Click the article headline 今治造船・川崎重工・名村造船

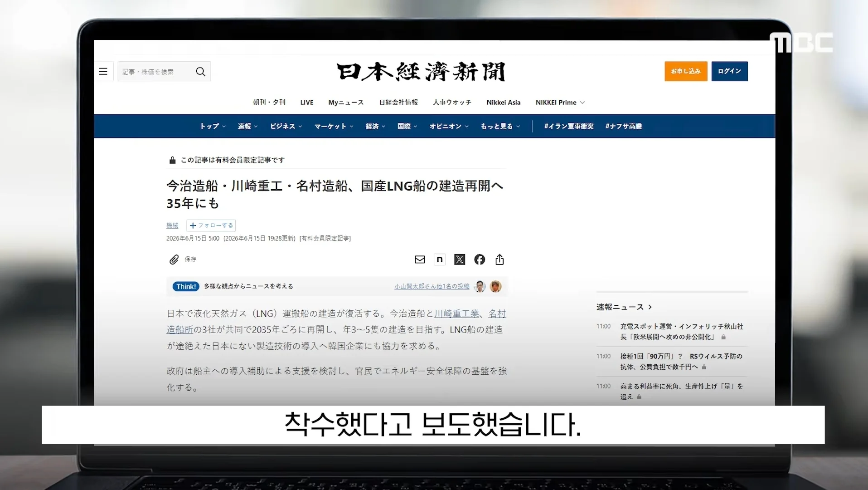(x=335, y=194)
